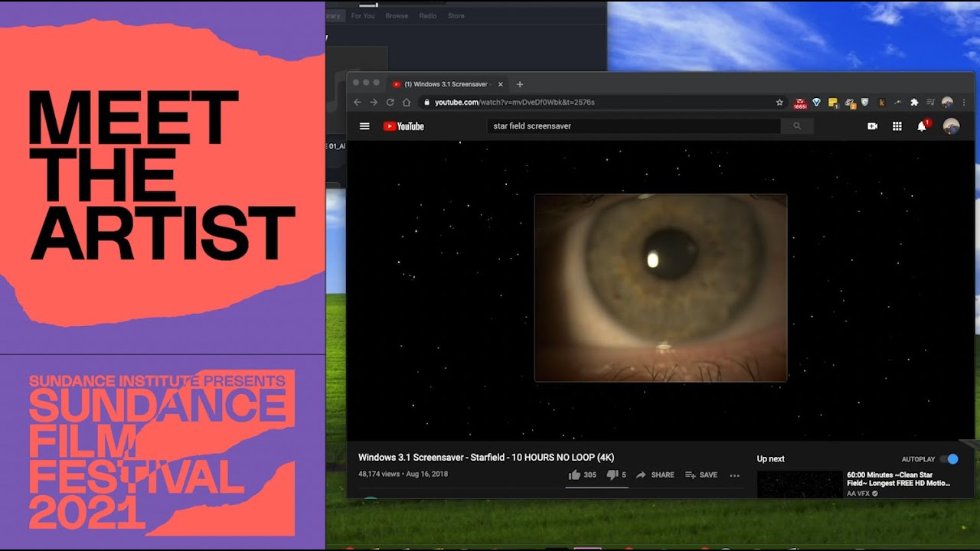This screenshot has height=551, width=980.
Task: Click the blue diamond extension icon
Action: click(816, 102)
